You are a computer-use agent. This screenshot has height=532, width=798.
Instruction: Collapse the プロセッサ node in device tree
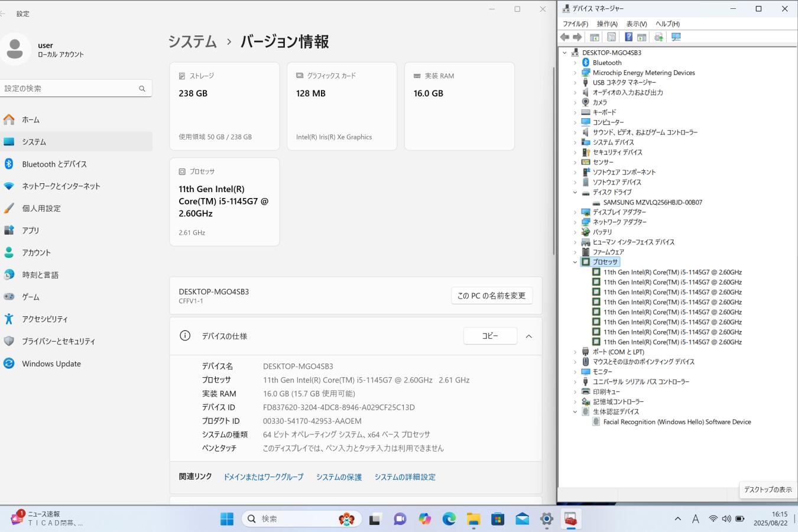(x=575, y=262)
